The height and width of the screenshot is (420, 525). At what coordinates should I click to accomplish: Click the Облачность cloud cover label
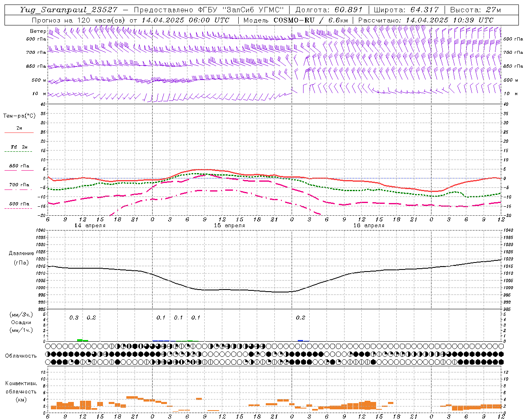pos(21,356)
